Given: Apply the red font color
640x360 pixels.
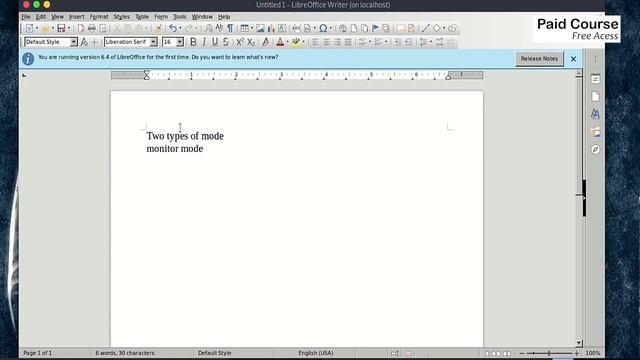Looking at the screenshot, I should (x=280, y=42).
